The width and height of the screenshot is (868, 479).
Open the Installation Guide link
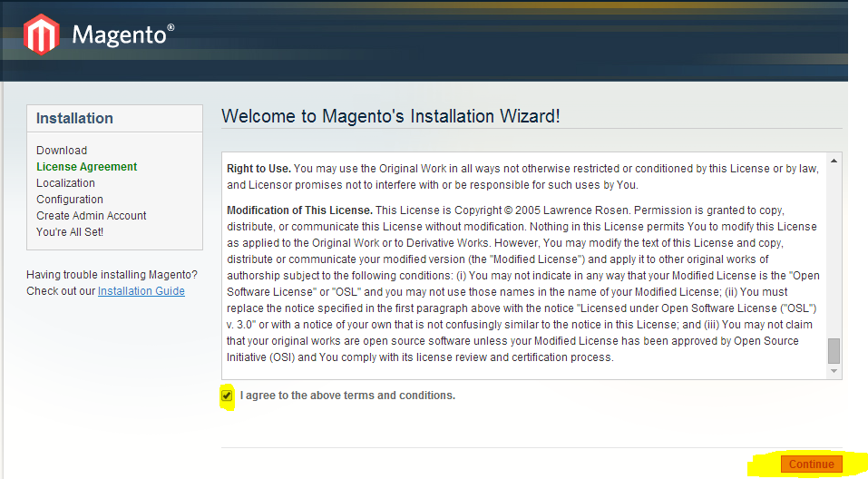[x=141, y=290]
